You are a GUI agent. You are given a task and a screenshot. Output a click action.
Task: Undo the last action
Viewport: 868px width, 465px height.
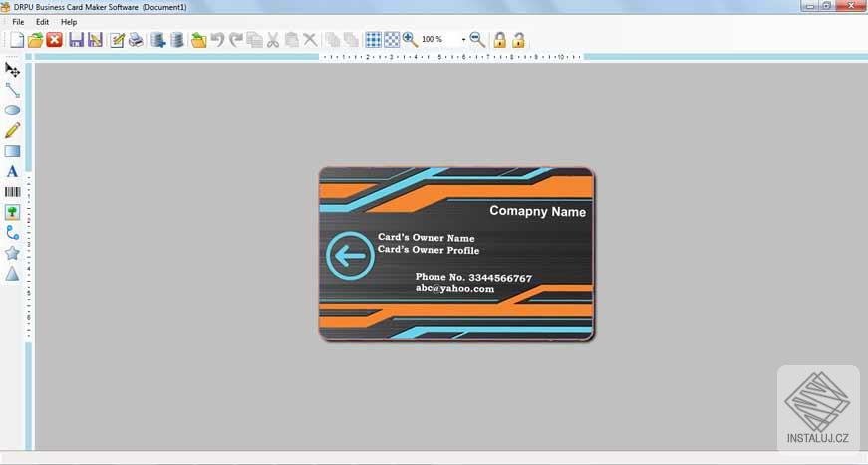[x=217, y=40]
